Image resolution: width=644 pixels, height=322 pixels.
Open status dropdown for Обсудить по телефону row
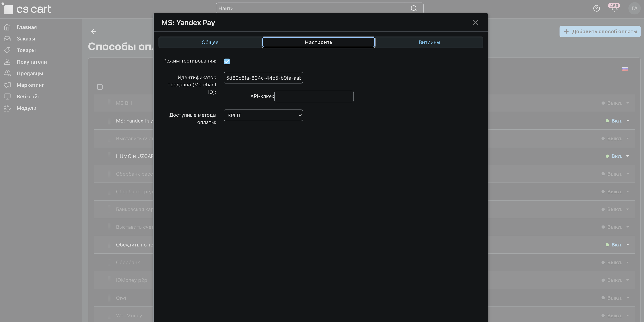click(x=617, y=244)
